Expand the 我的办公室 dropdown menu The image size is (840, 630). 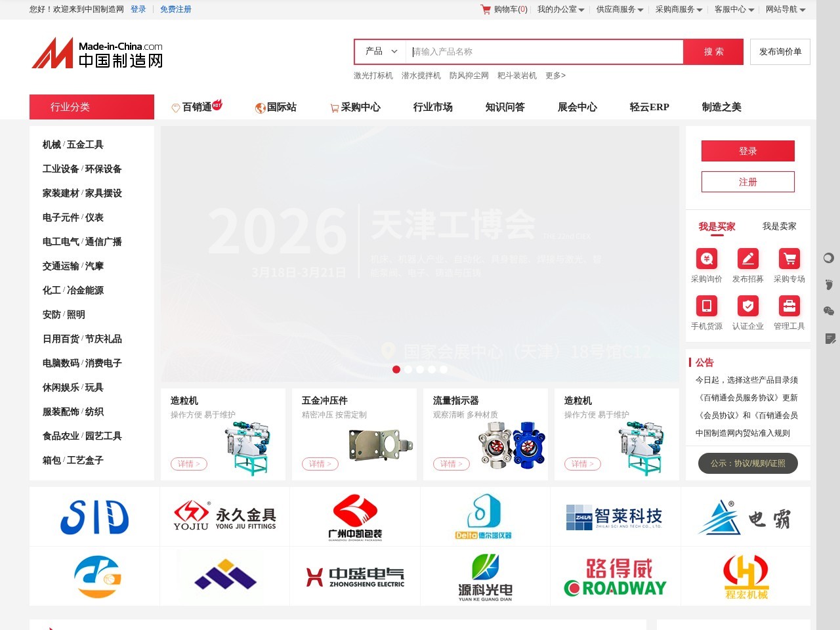(x=558, y=9)
